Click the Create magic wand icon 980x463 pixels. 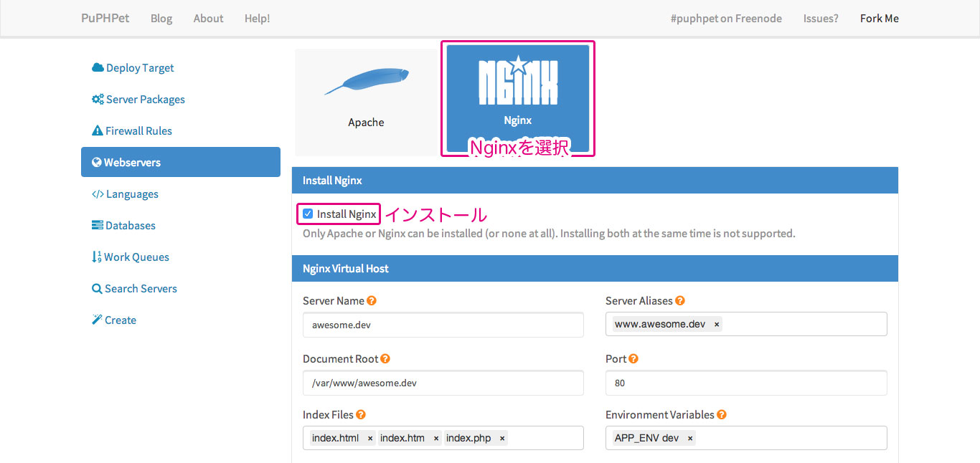[97, 320]
